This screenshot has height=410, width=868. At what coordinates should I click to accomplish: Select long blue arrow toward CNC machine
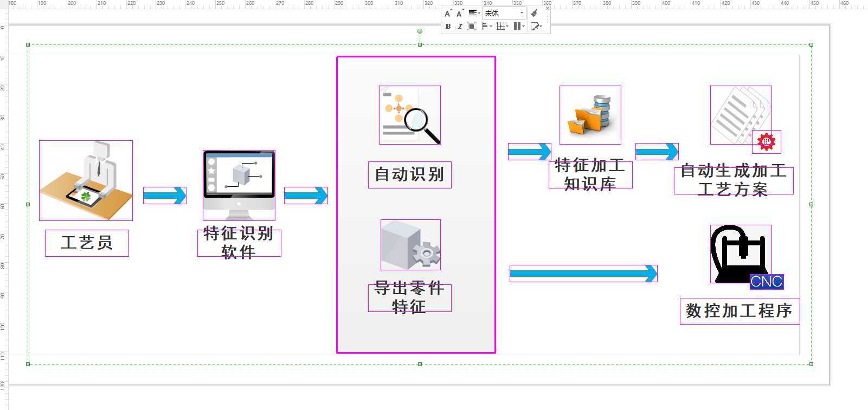583,274
